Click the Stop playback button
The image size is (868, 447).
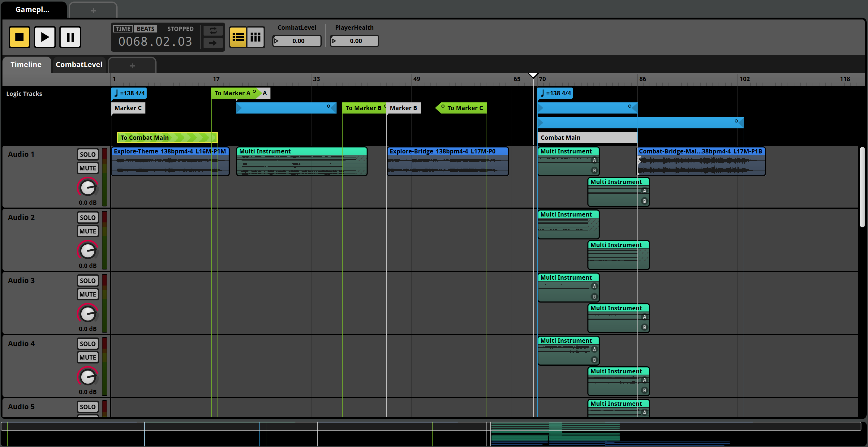(x=19, y=37)
